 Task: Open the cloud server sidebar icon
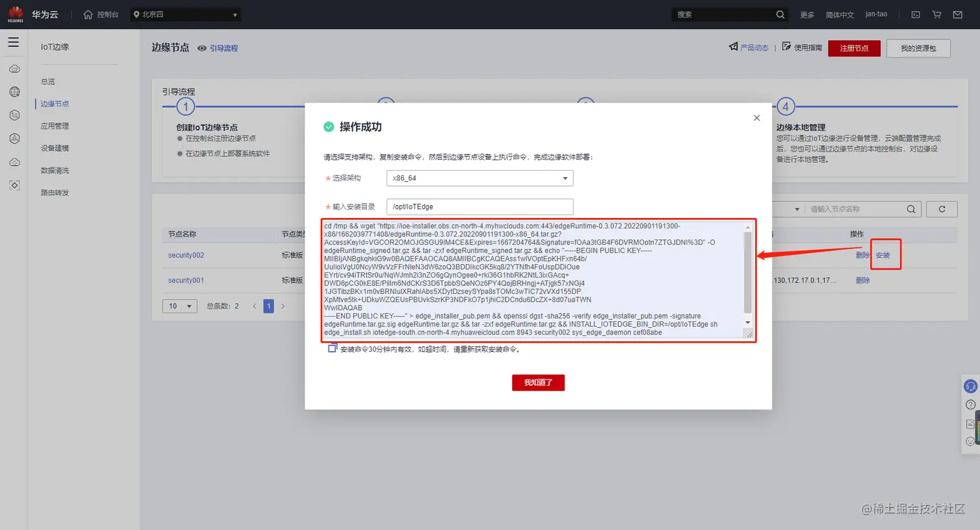pyautogui.click(x=14, y=69)
